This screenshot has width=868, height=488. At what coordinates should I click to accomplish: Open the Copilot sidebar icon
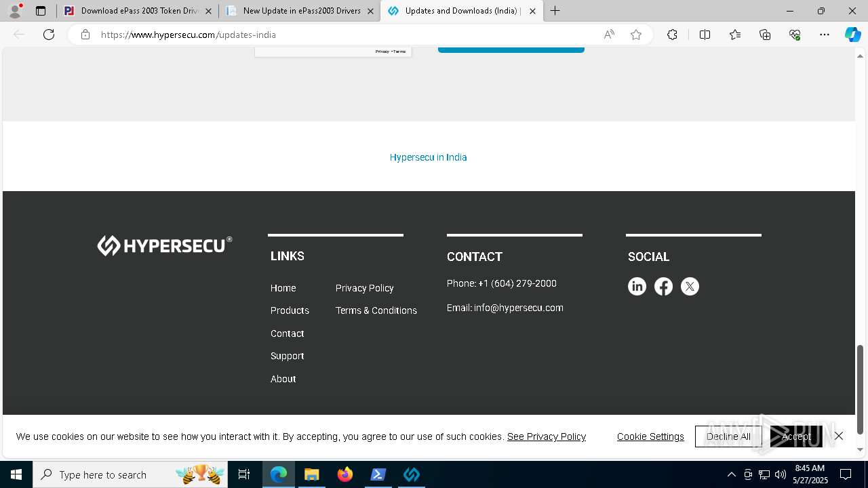[x=852, y=35]
